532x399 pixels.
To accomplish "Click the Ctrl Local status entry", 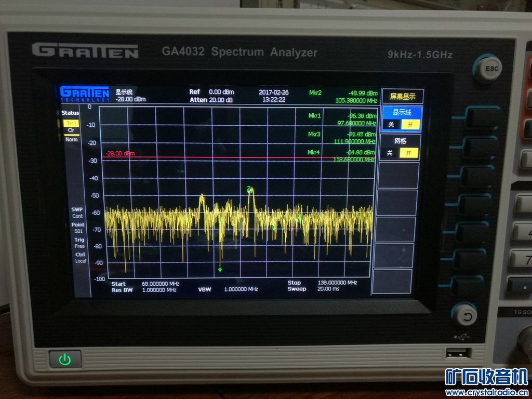I will [x=81, y=258].
